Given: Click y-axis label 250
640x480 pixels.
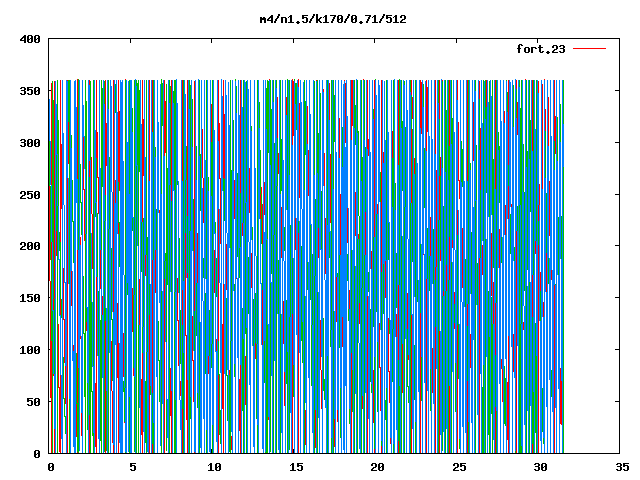Looking at the screenshot, I should pyautogui.click(x=30, y=195).
